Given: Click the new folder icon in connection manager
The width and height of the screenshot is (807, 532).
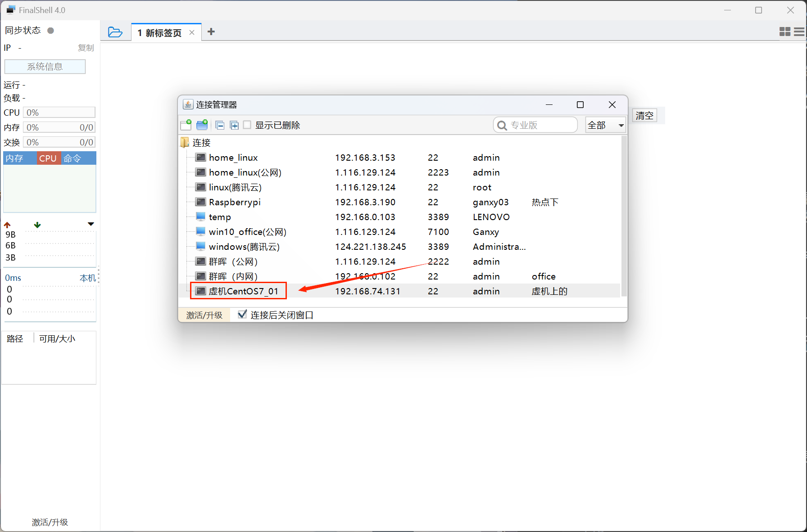Looking at the screenshot, I should [202, 125].
